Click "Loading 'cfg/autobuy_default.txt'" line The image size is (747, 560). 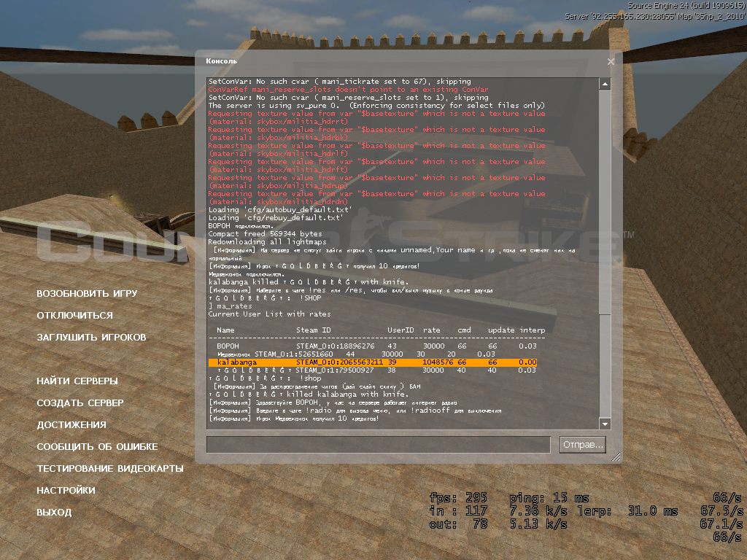coord(280,210)
